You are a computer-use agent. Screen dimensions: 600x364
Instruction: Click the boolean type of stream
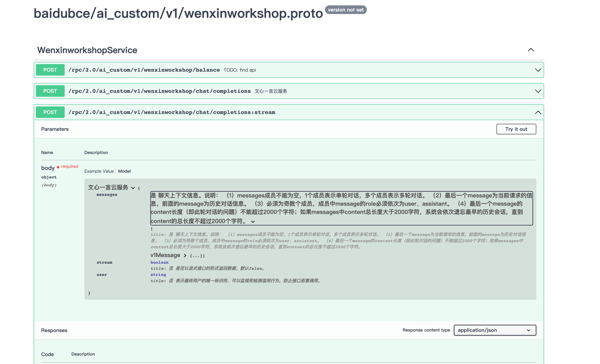coord(160,263)
